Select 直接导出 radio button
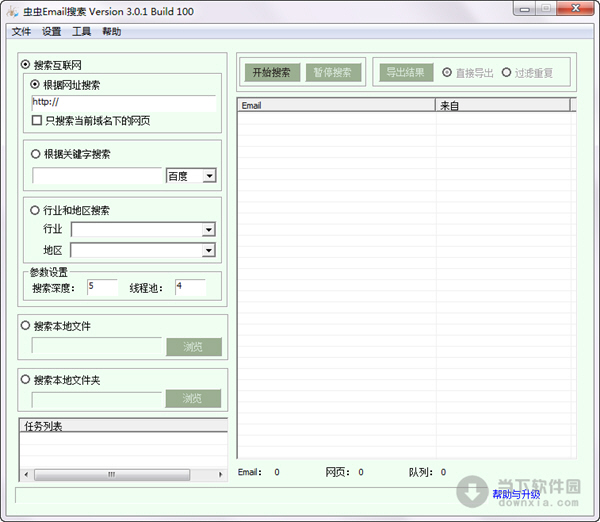The image size is (600, 522). point(447,72)
